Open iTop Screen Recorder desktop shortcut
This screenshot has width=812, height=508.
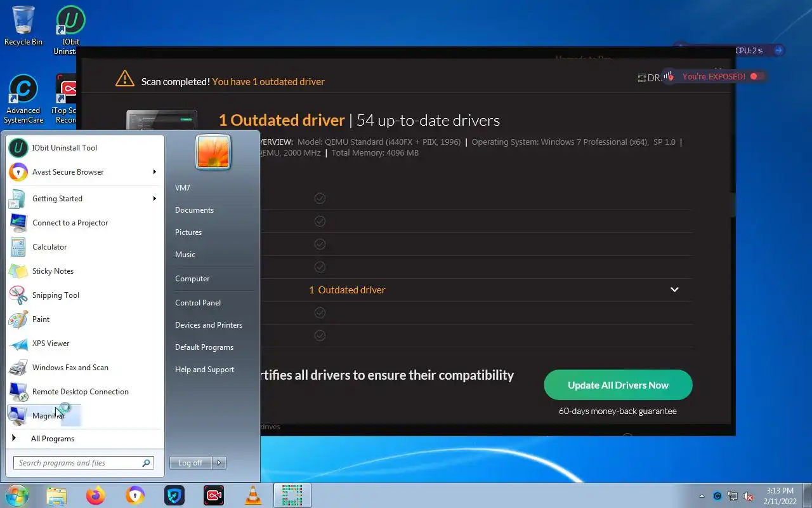coord(67,99)
